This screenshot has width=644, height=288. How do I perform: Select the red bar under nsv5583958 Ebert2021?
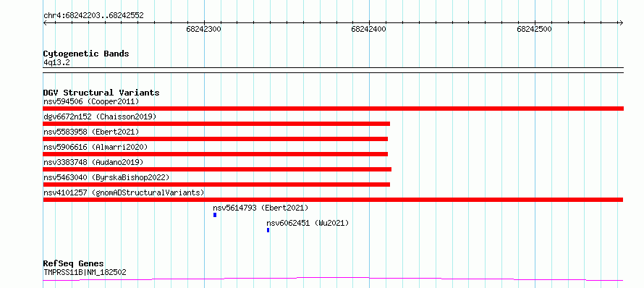point(215,139)
